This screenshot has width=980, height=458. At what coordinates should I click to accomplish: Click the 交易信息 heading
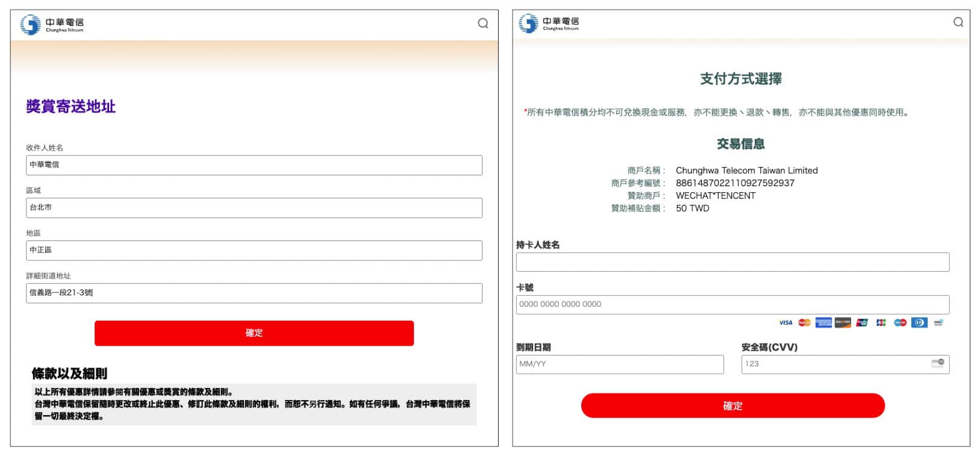pyautogui.click(x=741, y=144)
